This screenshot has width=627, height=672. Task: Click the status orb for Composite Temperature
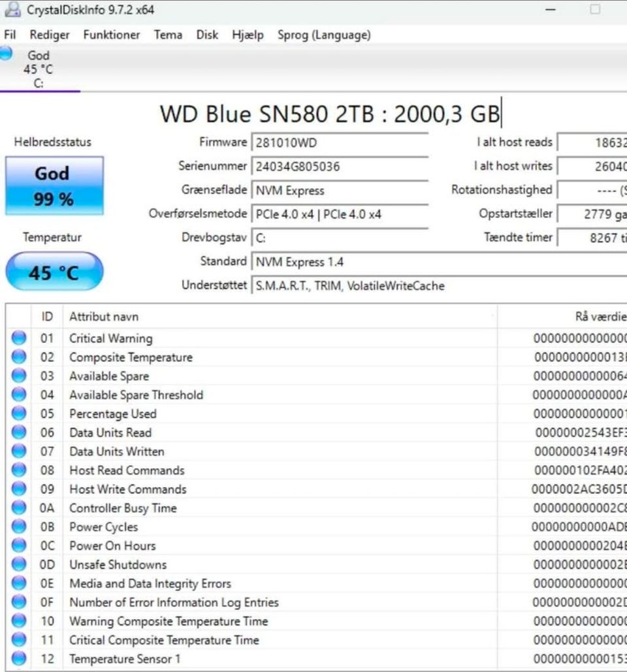[19, 357]
